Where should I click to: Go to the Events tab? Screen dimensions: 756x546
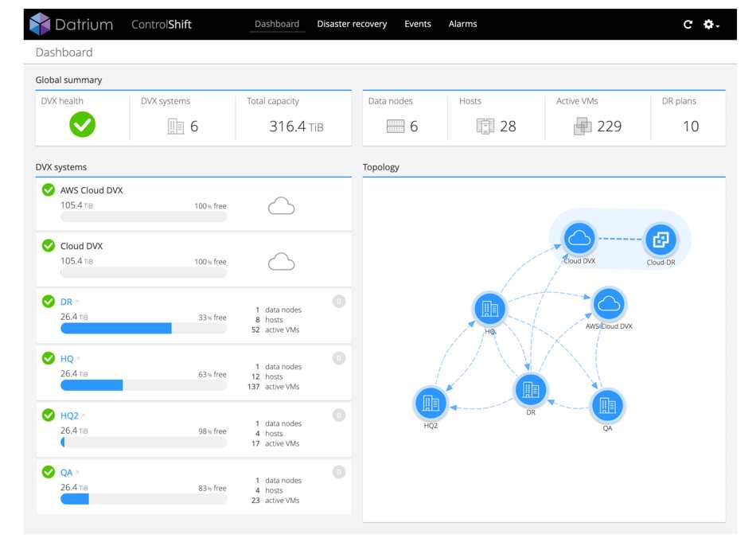[x=418, y=24]
